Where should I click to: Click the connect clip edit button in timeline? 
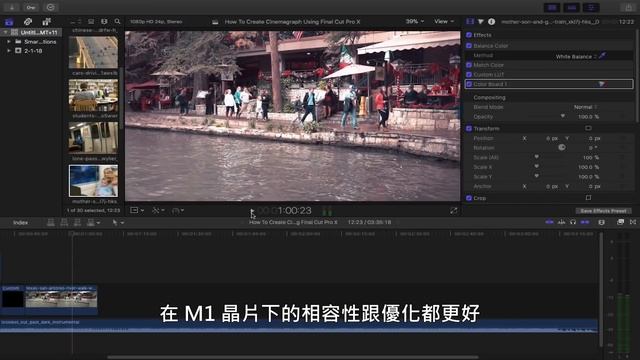click(x=51, y=222)
